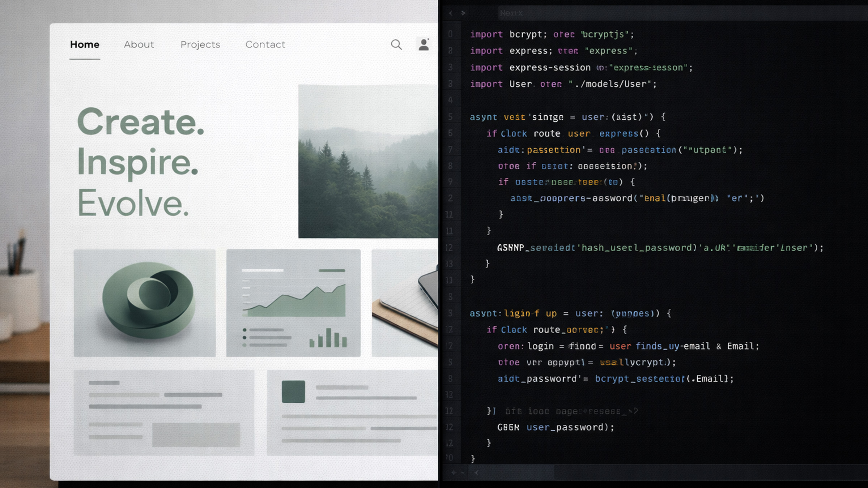Open the search magnifier icon
The image size is (868, 488).
(396, 45)
